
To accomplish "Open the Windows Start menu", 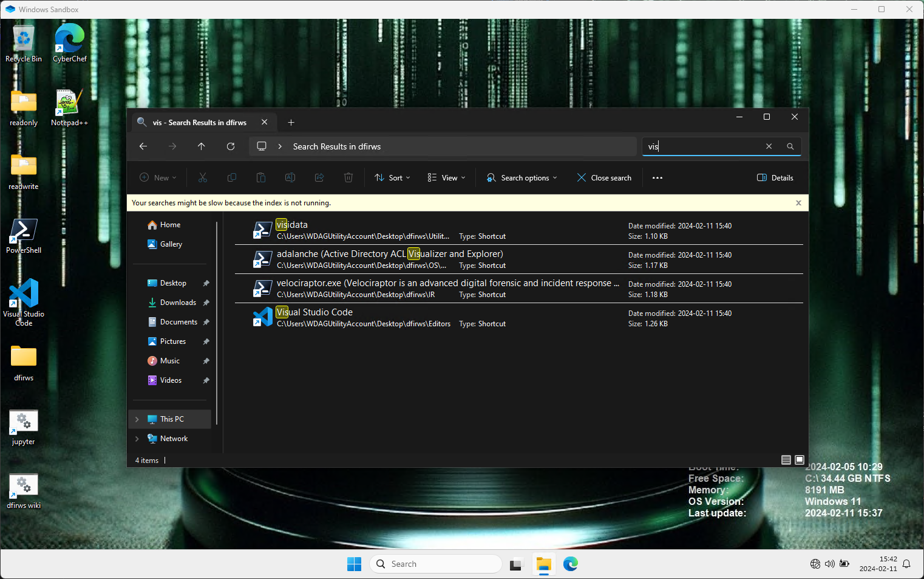I will (354, 564).
